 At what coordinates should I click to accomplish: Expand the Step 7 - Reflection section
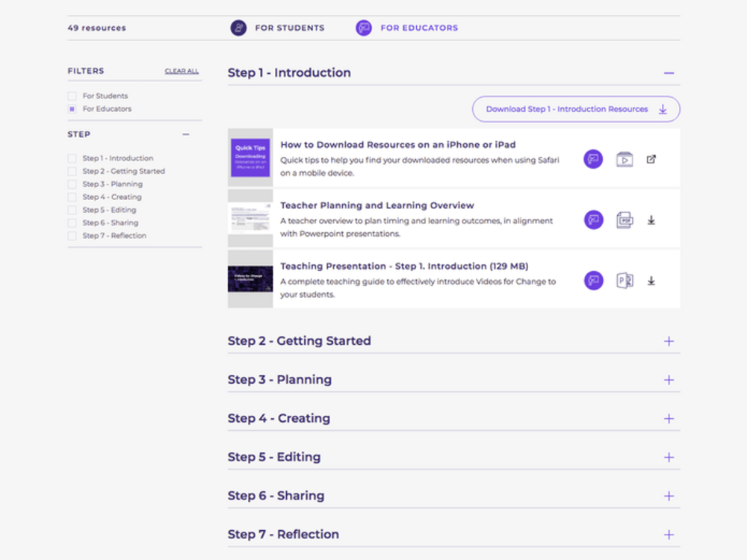point(669,534)
